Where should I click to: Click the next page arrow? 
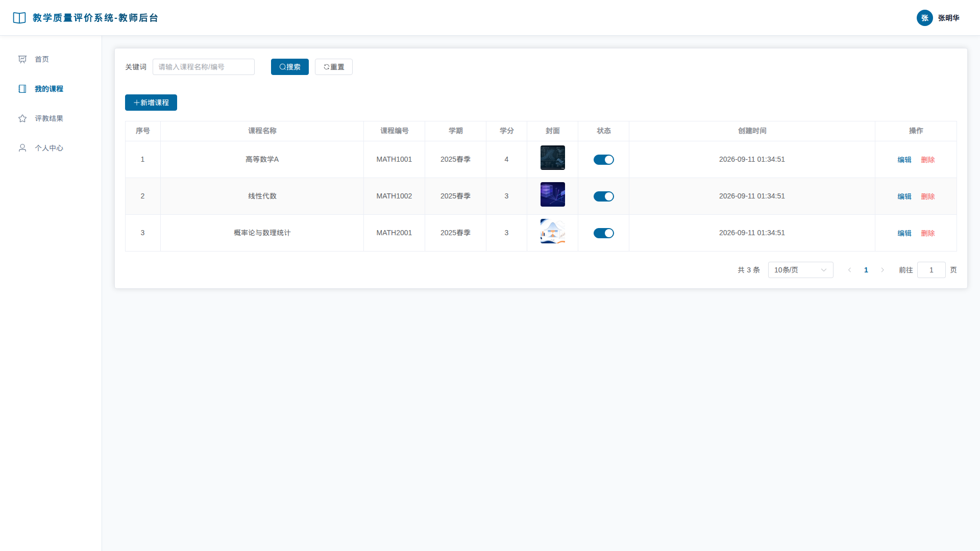tap(883, 270)
